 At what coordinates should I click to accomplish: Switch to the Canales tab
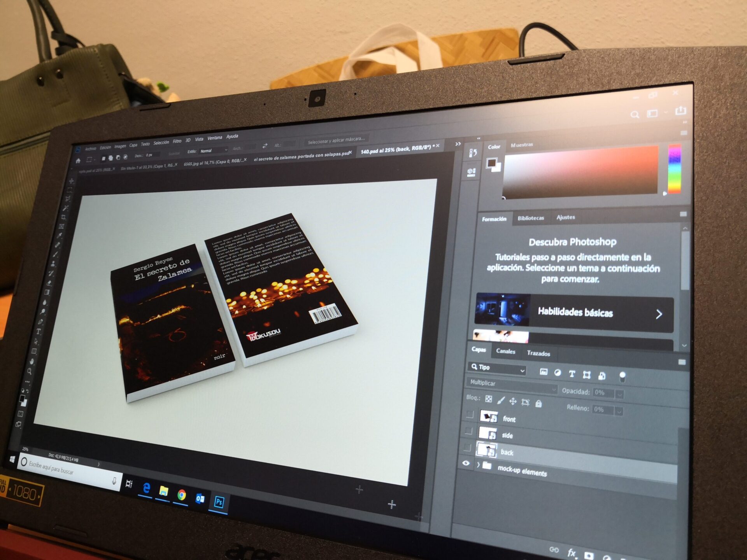click(505, 351)
